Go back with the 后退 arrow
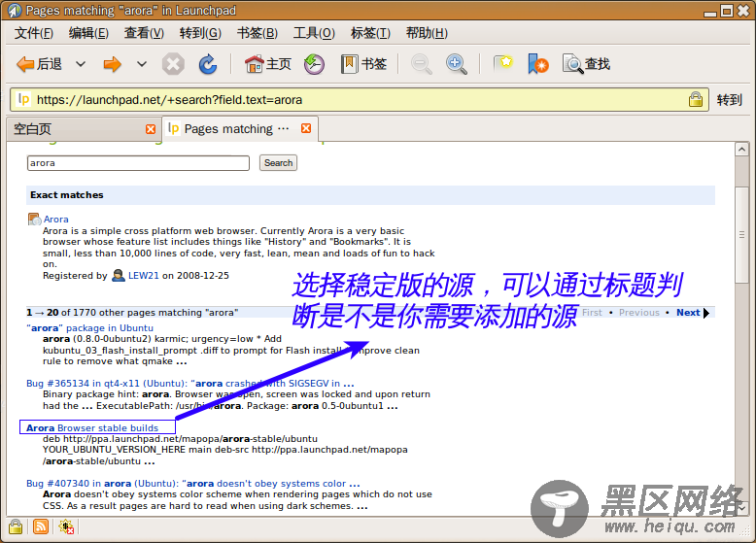756x543 pixels. tap(39, 64)
